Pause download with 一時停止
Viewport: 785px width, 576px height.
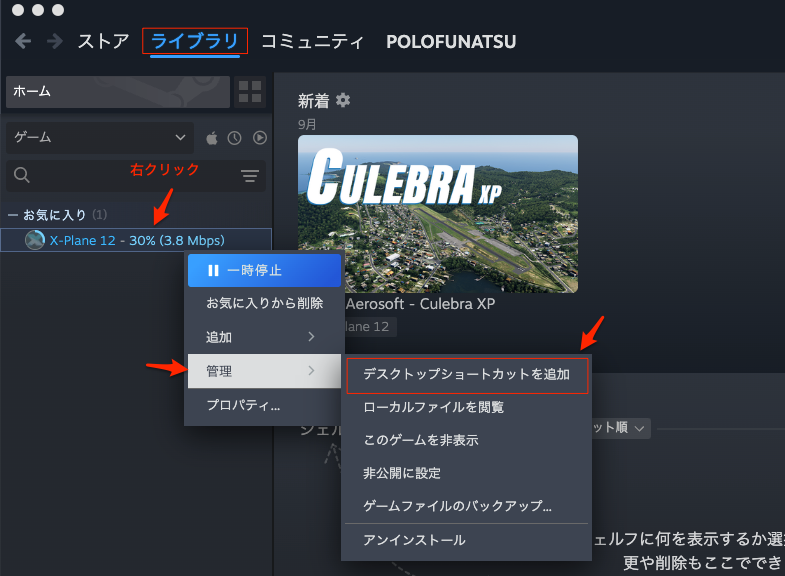coord(264,270)
